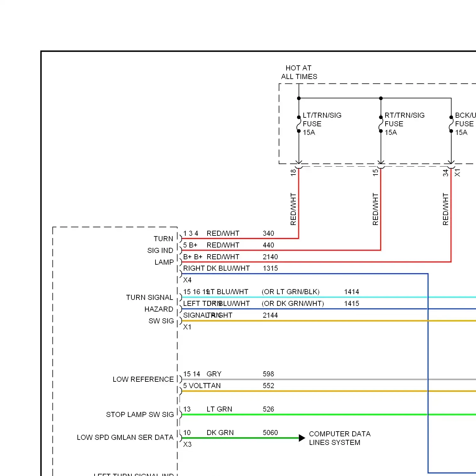Click connector pin number 15 below fuse block
The height and width of the screenshot is (476, 476).
click(375, 172)
